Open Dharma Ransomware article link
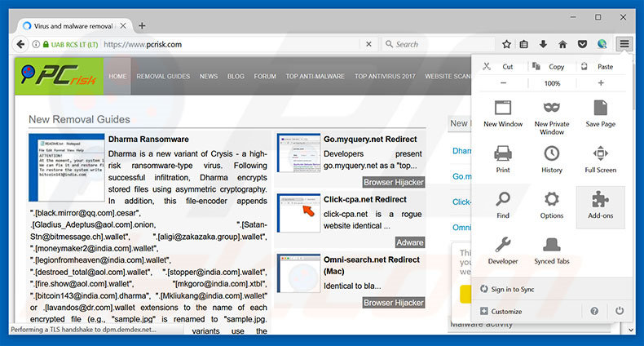 click(148, 140)
